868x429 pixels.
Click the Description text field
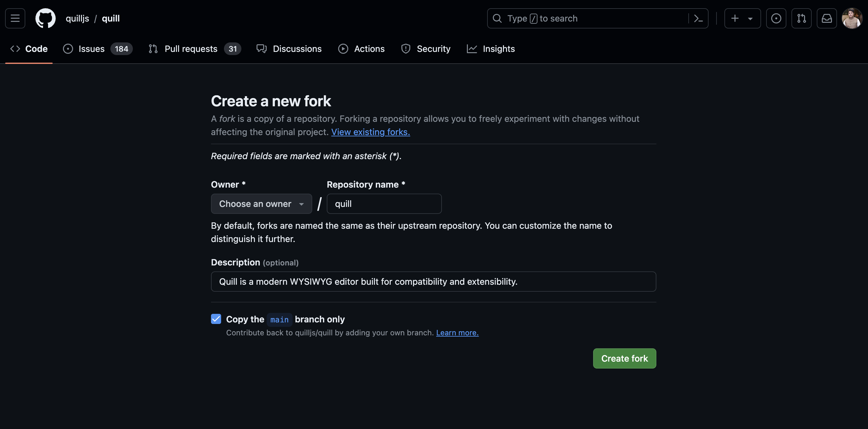coord(433,281)
